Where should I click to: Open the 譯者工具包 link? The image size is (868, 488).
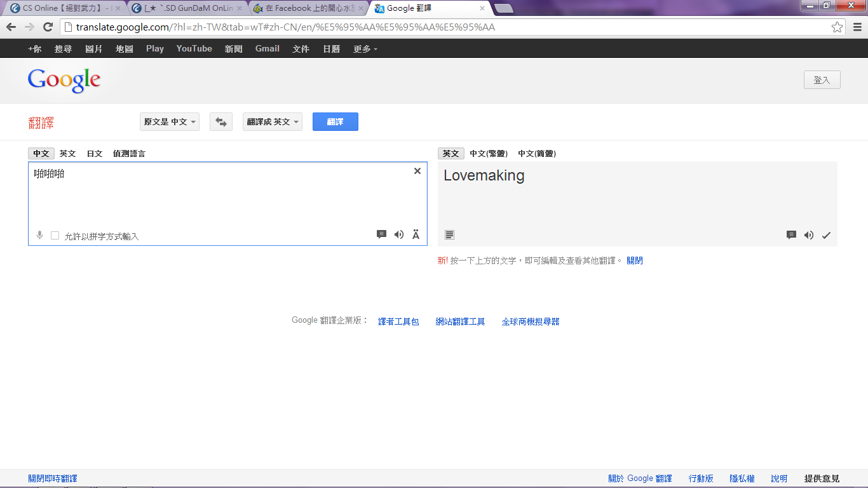pos(399,322)
